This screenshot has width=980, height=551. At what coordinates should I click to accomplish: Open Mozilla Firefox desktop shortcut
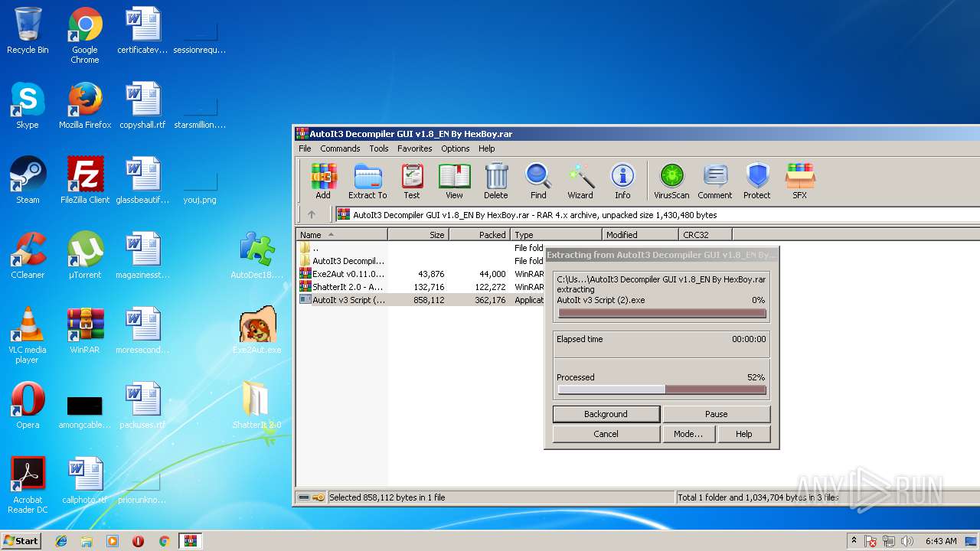[85, 106]
